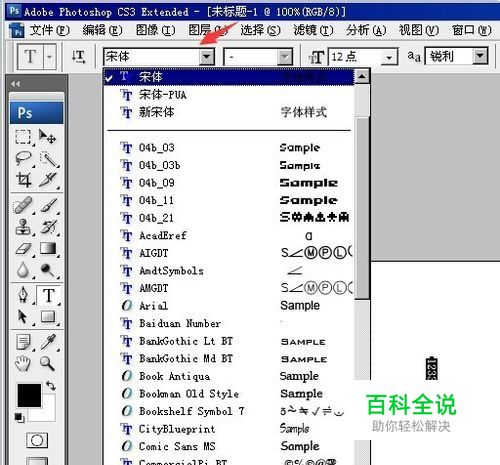500x465 pixels.
Task: Click scroll-up arrow of font list
Action: (362, 77)
